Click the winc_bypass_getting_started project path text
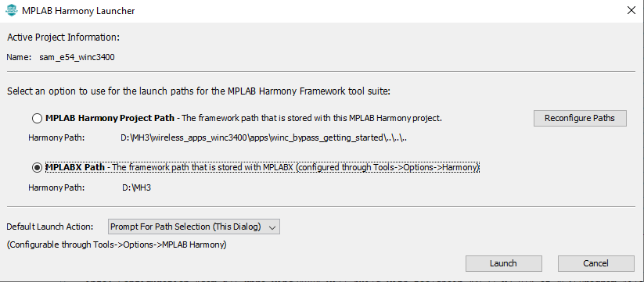 [264, 138]
